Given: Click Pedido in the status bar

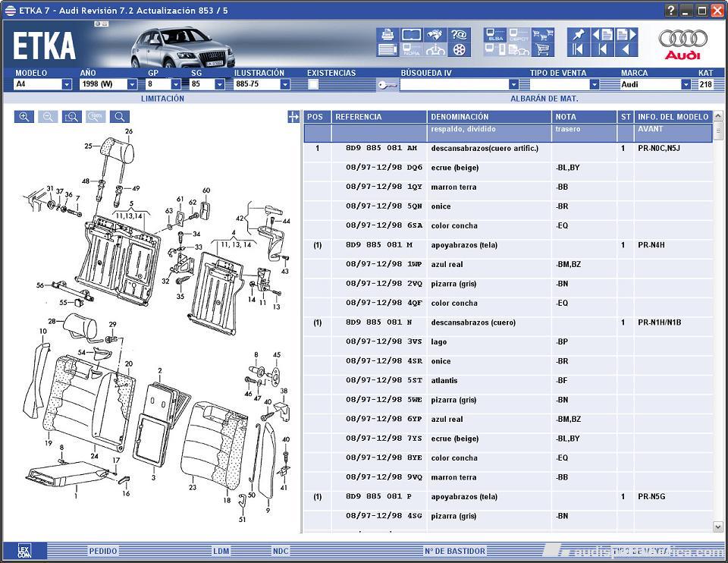Looking at the screenshot, I should click(x=103, y=551).
